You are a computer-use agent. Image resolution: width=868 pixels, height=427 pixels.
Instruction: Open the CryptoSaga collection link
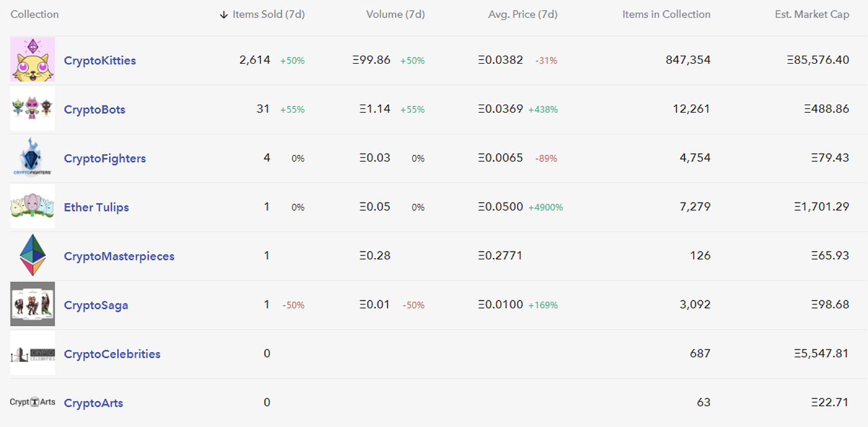point(96,306)
